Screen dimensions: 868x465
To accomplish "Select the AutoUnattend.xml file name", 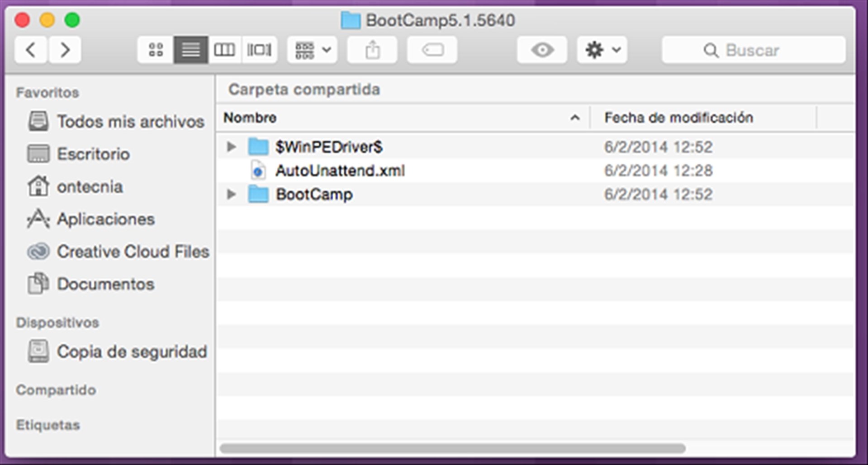I will tap(340, 171).
